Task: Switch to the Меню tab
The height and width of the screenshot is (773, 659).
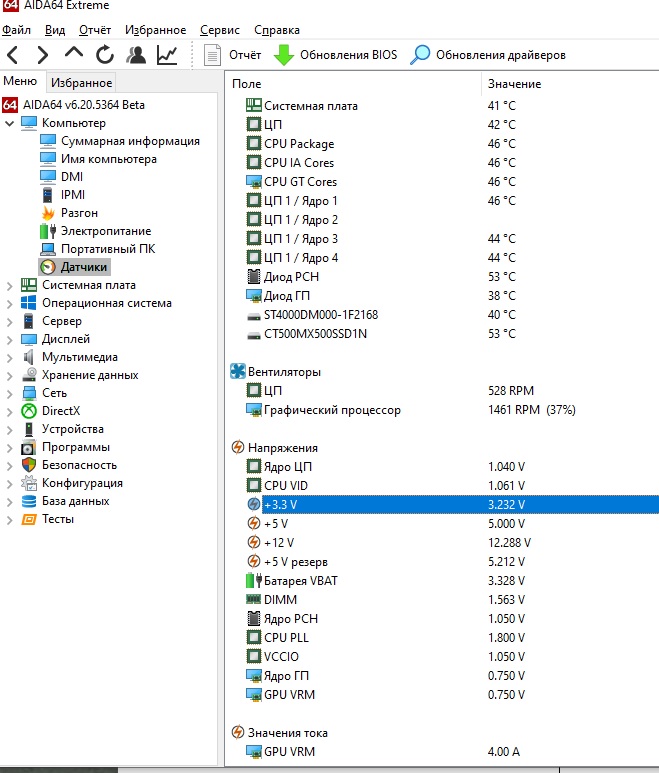Action: (20, 81)
